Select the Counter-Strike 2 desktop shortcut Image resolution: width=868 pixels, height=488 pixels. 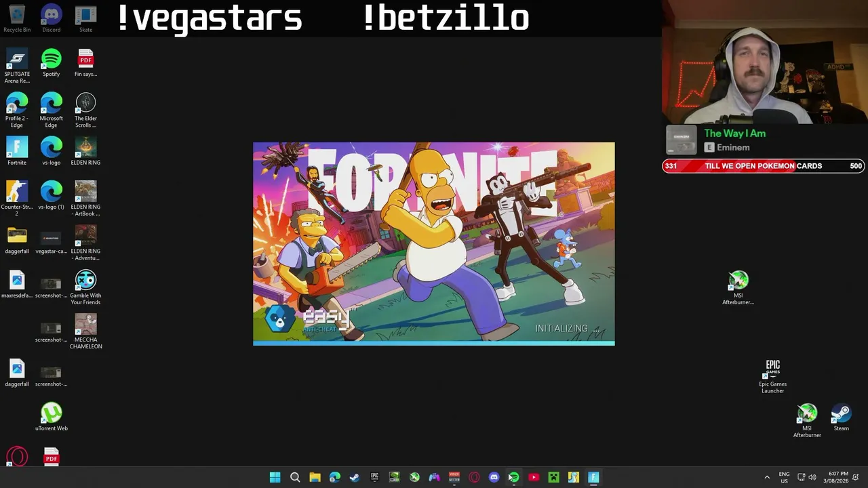tap(17, 199)
